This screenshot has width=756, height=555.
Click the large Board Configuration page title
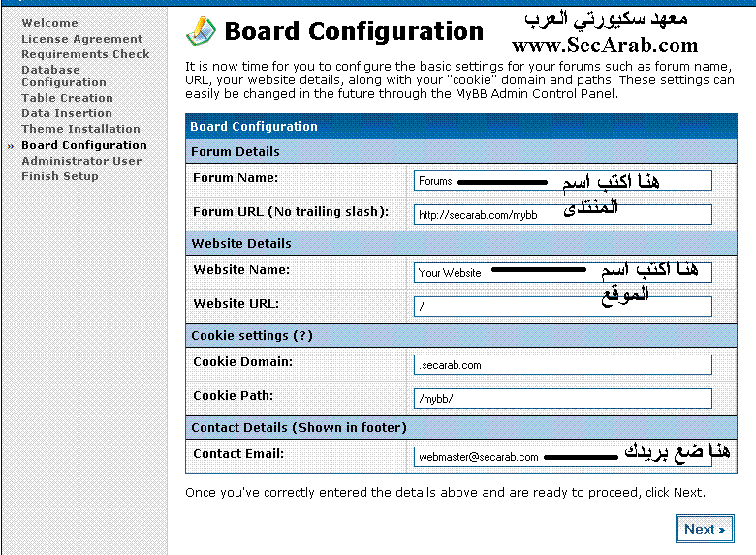pyautogui.click(x=354, y=31)
